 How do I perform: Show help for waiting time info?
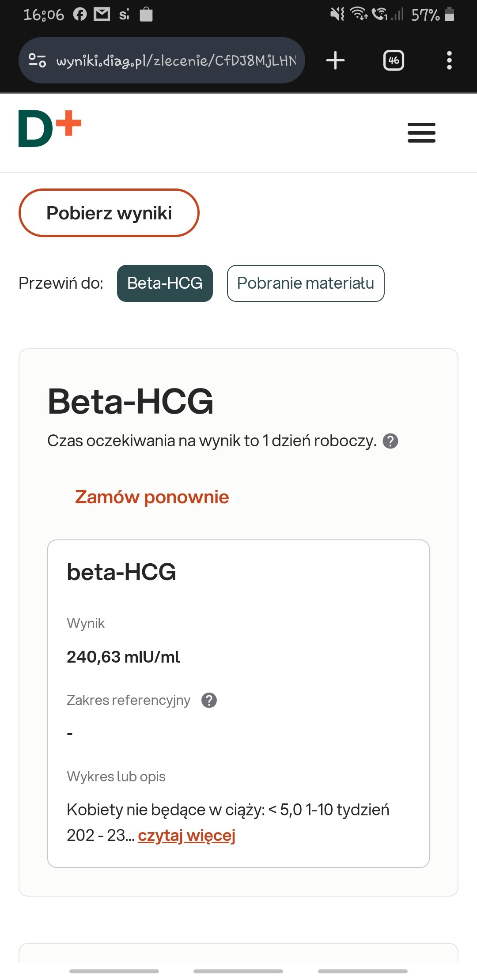pyautogui.click(x=390, y=441)
